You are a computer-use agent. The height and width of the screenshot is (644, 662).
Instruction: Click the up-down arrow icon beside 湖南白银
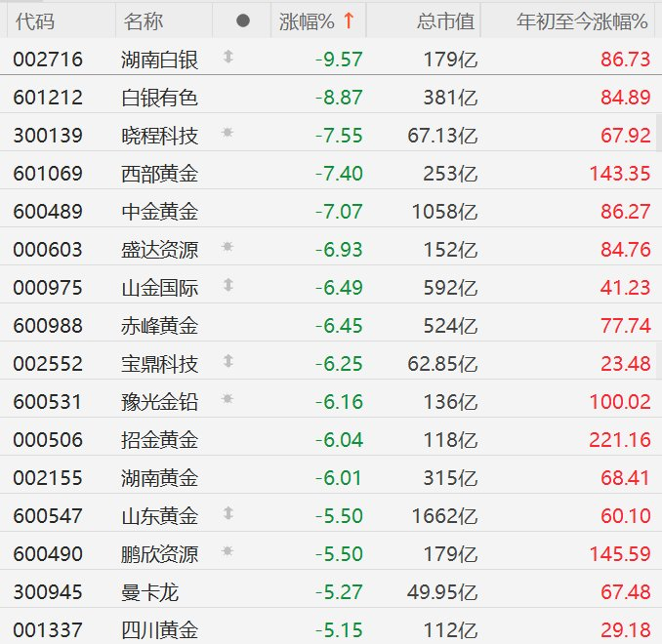[x=228, y=58]
